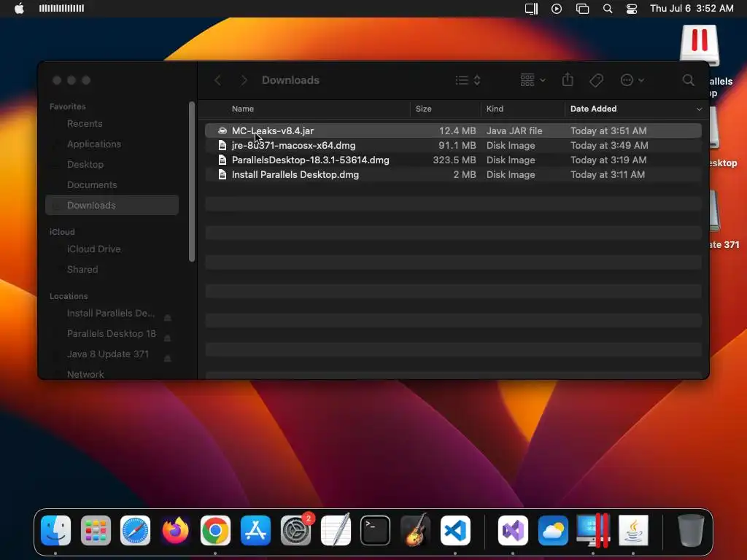Open Applications in the sidebar
Viewport: 747px width, 560px height.
94,144
